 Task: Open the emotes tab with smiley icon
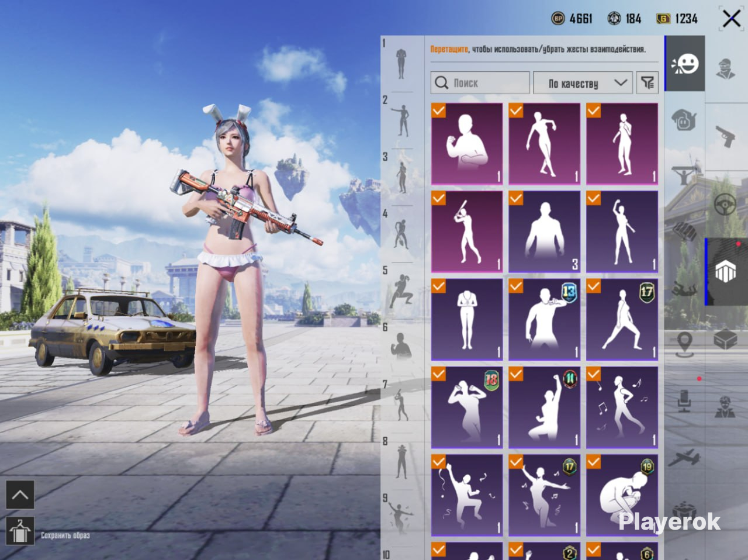pyautogui.click(x=685, y=63)
